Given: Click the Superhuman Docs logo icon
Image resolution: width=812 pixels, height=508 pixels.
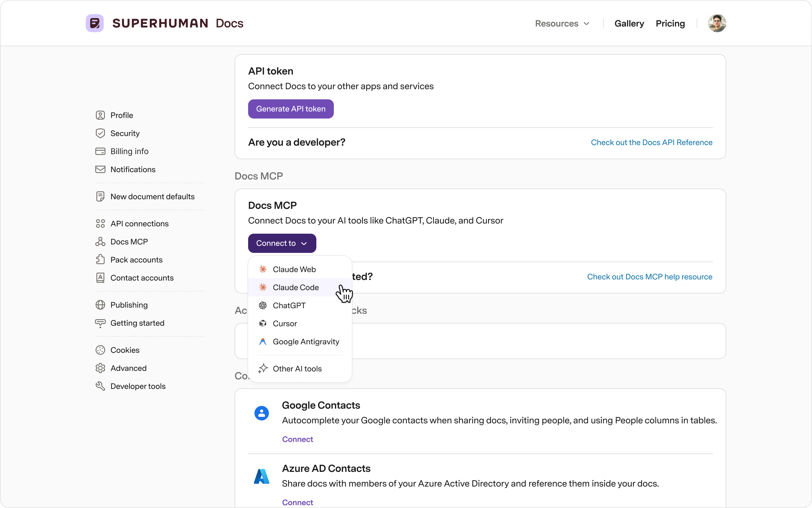Looking at the screenshot, I should coord(95,23).
